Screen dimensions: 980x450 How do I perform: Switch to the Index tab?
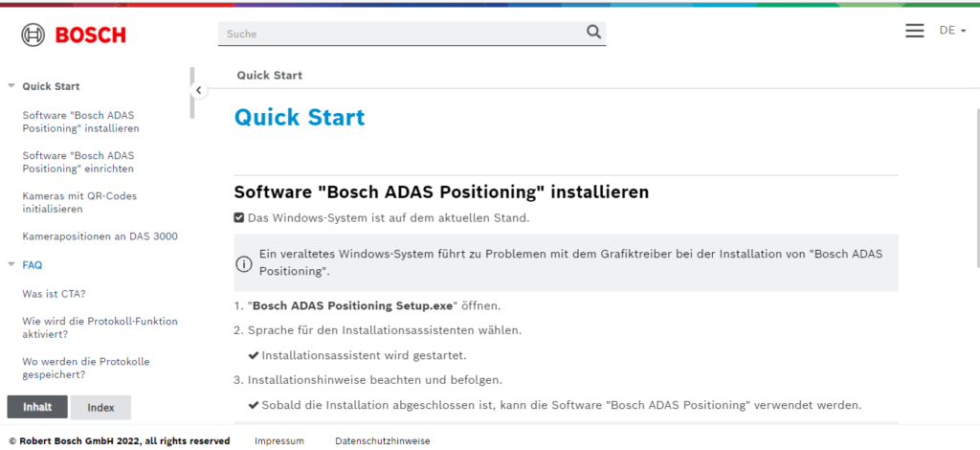(100, 408)
